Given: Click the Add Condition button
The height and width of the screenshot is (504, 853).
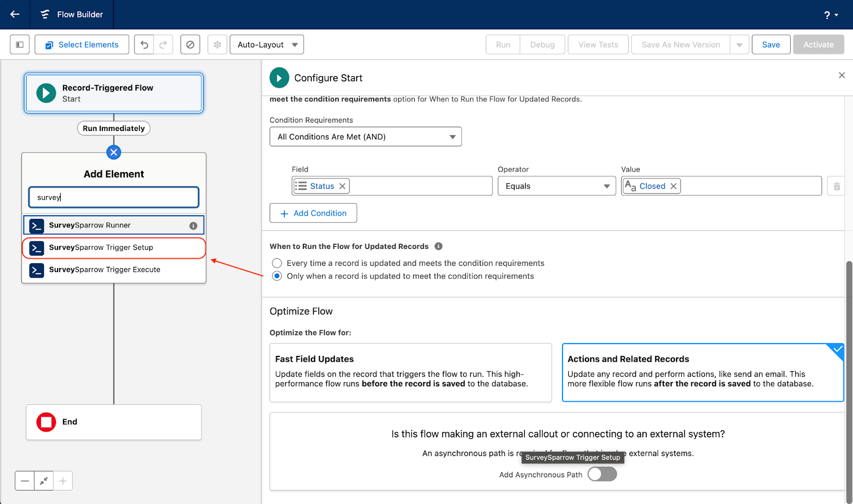Looking at the screenshot, I should [313, 213].
